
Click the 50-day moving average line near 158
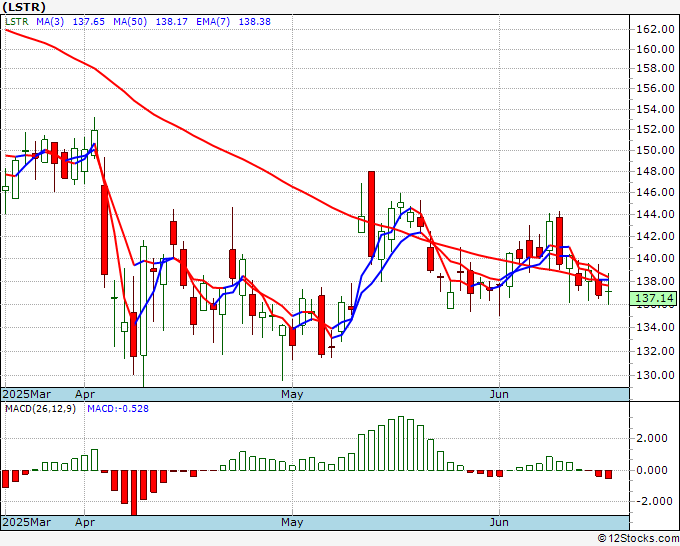(x=95, y=69)
